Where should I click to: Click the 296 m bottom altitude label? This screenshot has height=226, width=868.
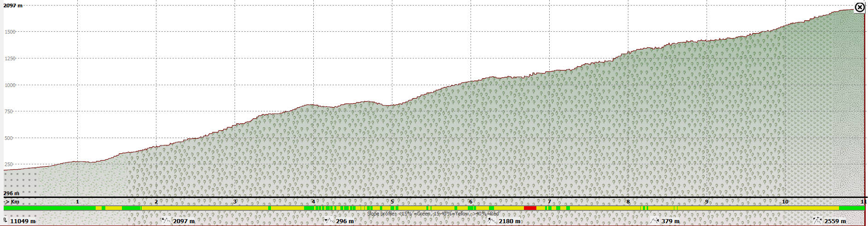11,193
